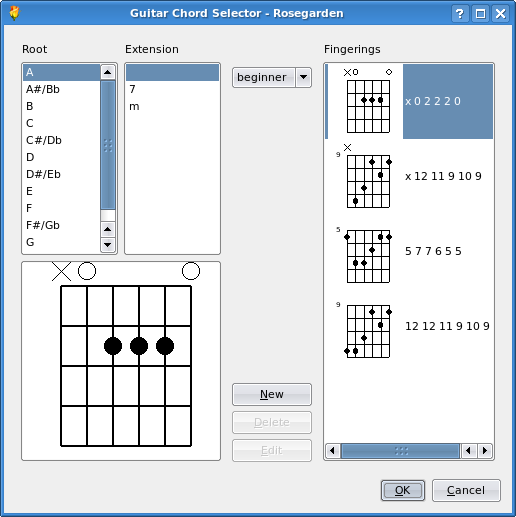Click the Rosegarden app icon in title bar
The width and height of the screenshot is (516, 517).
(14, 13)
